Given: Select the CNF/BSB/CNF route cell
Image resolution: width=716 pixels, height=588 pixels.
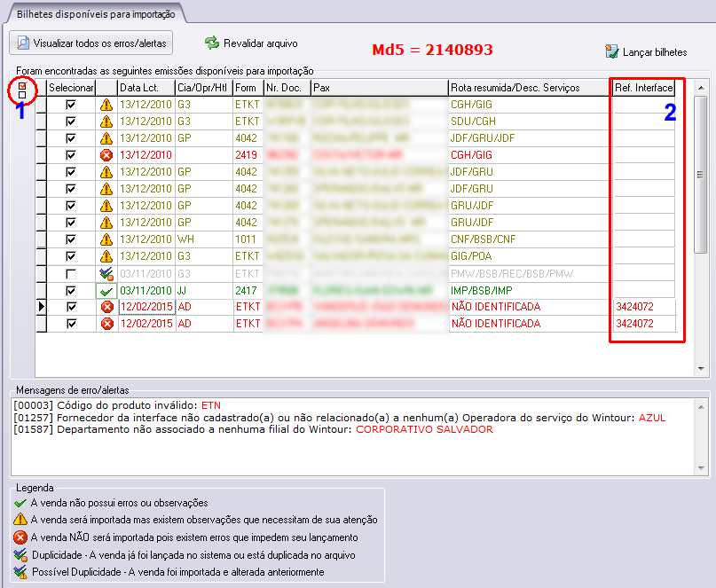Looking at the screenshot, I should (531, 239).
